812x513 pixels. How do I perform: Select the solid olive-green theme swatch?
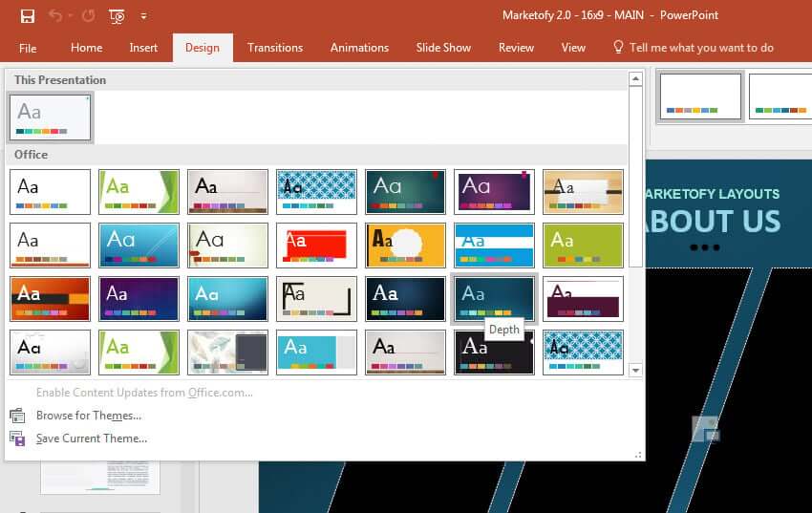[x=583, y=246]
